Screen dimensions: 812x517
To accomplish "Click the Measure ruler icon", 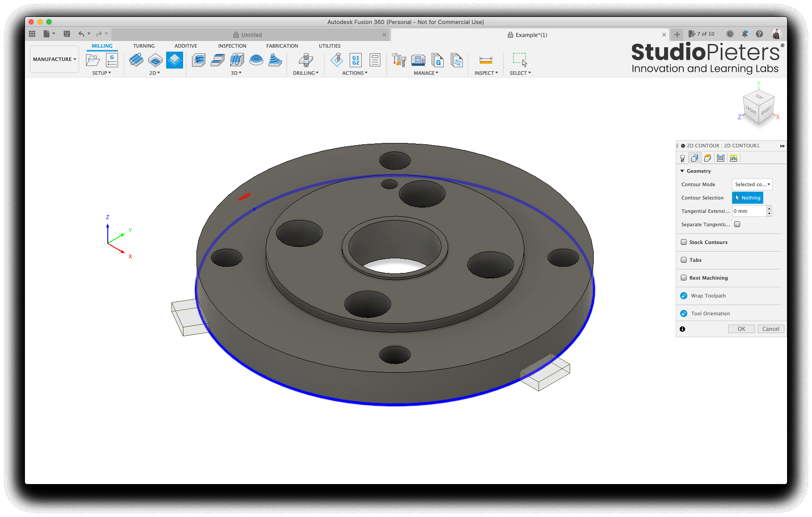I will [486, 60].
